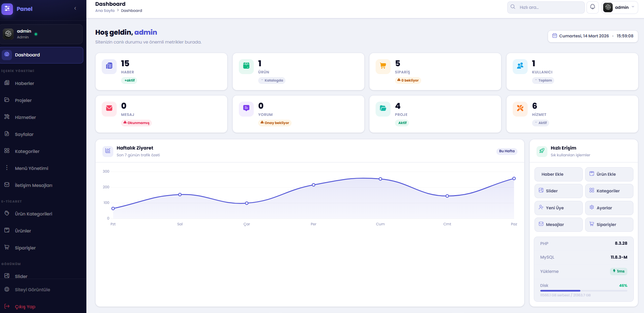Click the notification bell icon
Image resolution: width=644 pixels, height=313 pixels.
point(593,7)
